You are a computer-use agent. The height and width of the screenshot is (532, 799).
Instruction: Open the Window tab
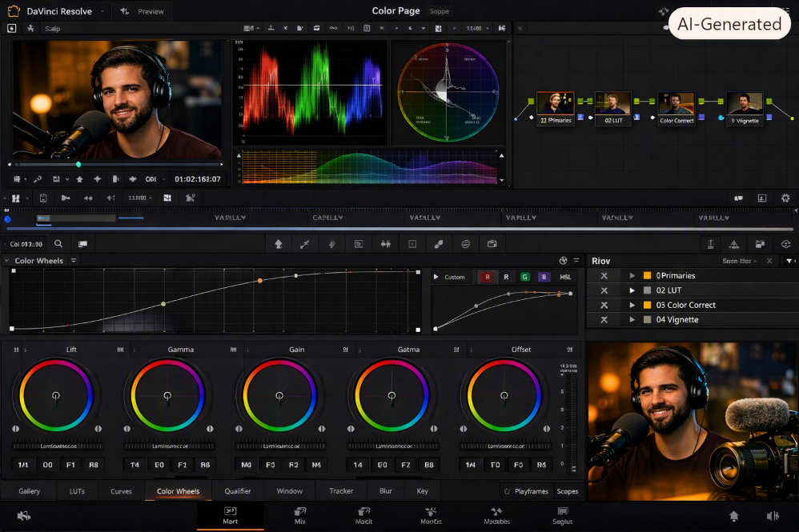point(290,491)
